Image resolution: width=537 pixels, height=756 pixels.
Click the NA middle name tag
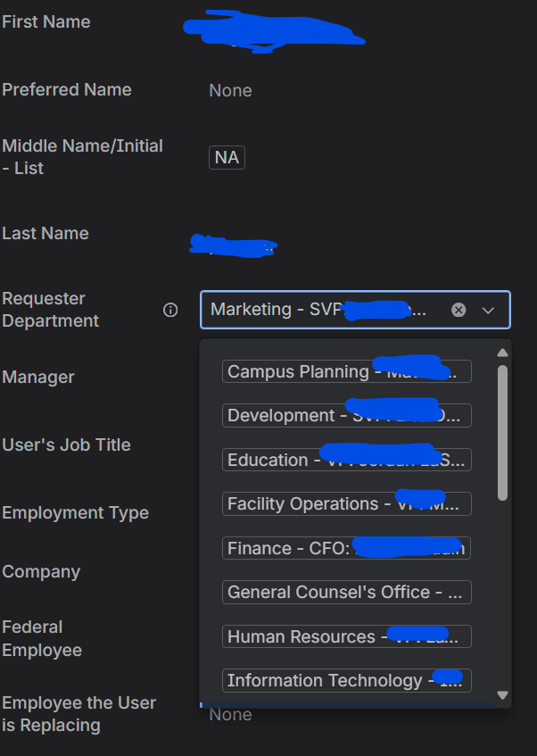click(x=227, y=158)
